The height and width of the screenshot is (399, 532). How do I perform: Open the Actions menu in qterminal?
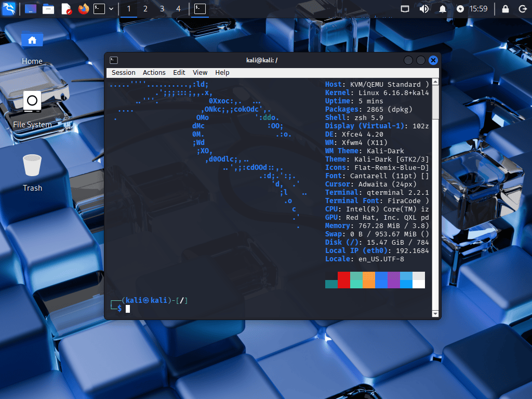coord(154,72)
